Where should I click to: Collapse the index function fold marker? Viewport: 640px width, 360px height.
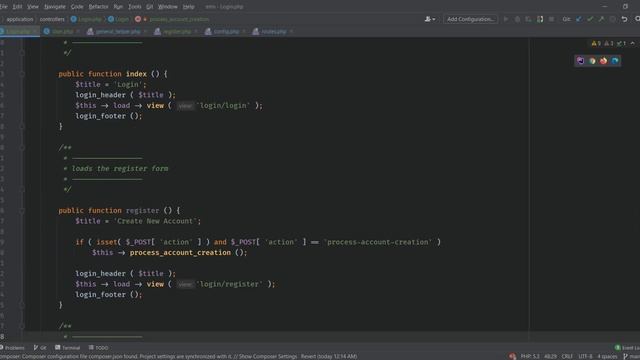22,74
